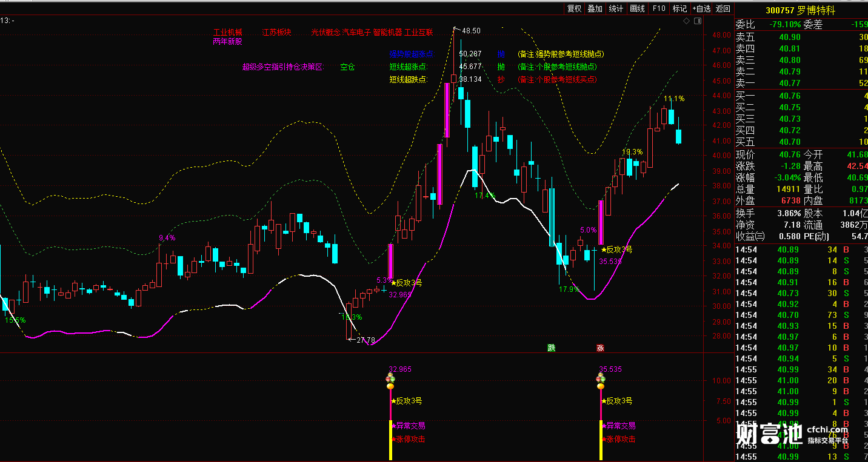This screenshot has width=868, height=462.
Task: Click the 买二 price 40.75
Action: click(x=789, y=107)
